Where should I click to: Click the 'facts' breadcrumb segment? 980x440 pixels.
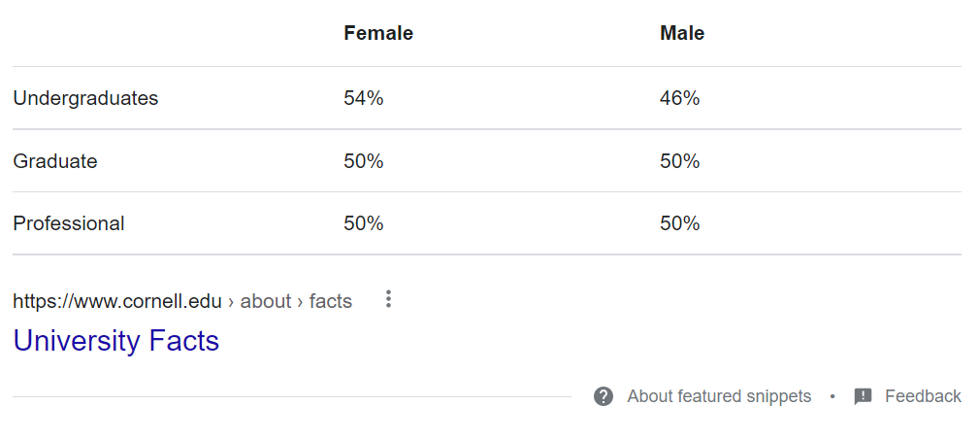331,301
